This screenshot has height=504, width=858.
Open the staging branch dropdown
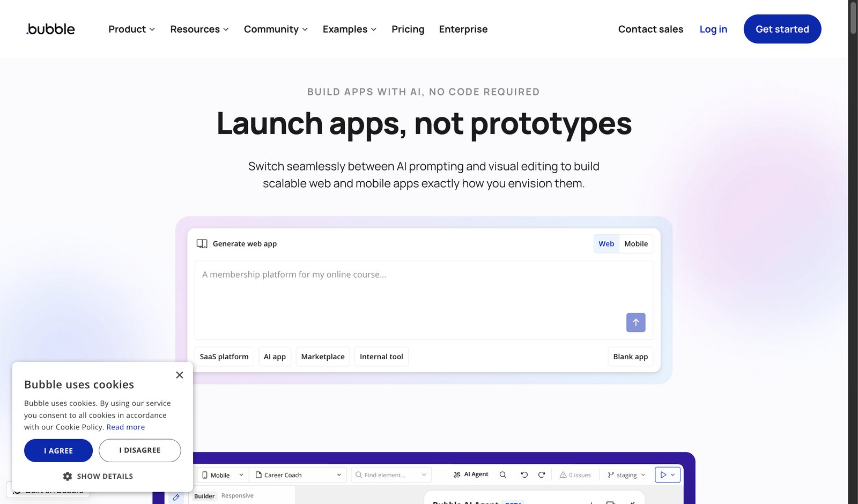click(x=626, y=475)
